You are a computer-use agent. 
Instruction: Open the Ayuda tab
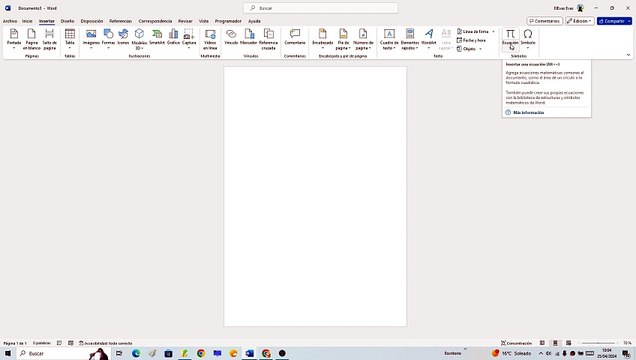click(254, 21)
